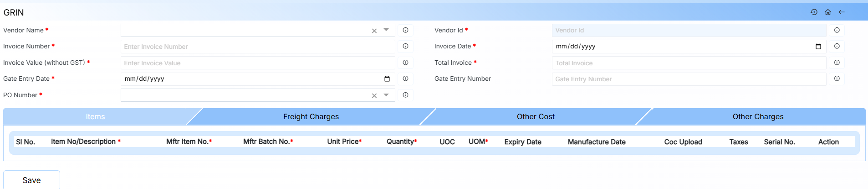Expand the PO Number dropdown arrow
The image size is (868, 189).
click(x=386, y=95)
